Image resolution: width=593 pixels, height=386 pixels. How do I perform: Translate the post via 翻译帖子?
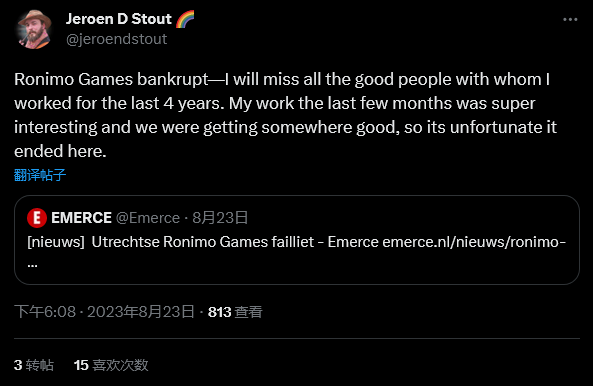coord(40,175)
